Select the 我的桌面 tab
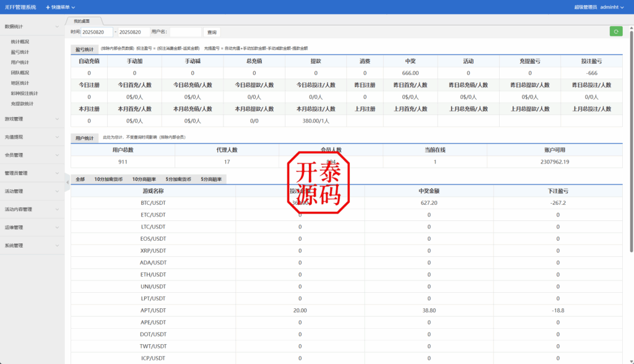Viewport: 634px width, 364px height. [81, 20]
